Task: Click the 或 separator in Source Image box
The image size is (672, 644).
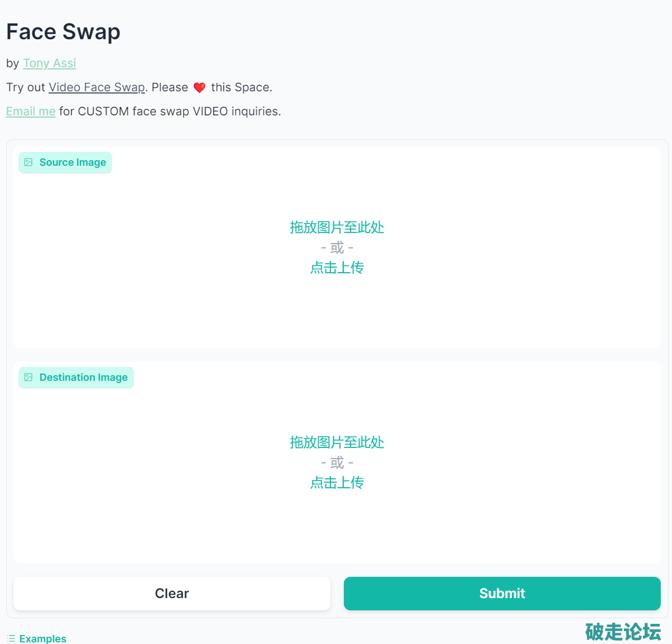Action: [x=337, y=248]
